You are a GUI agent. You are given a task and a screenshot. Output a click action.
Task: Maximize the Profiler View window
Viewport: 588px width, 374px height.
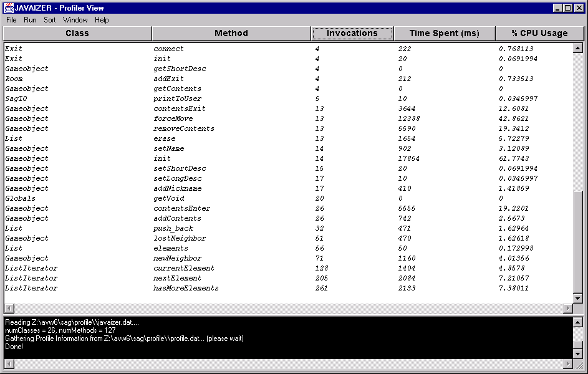click(567, 8)
